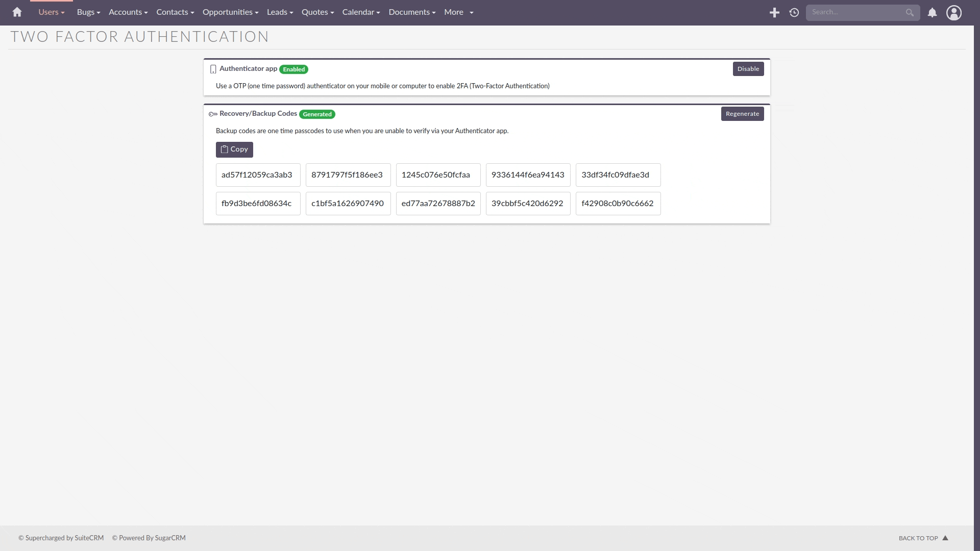Click the Back to Top arrow
Viewport: 980px width, 551px height.
[x=945, y=538]
